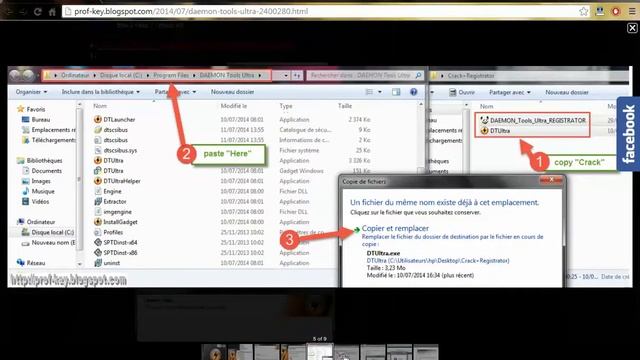The height and width of the screenshot is (360, 640).
Task: Open Partager avec in DAEMON Tools Ultra window
Action: tap(176, 92)
